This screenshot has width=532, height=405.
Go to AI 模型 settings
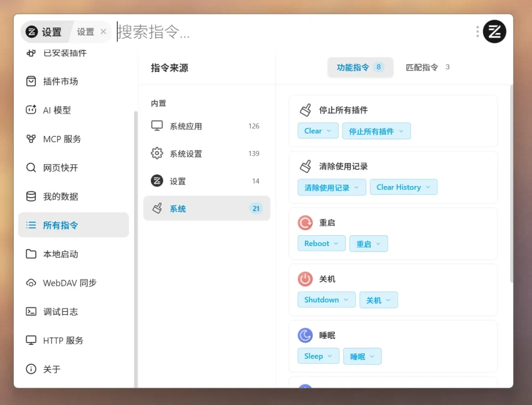pyautogui.click(x=73, y=110)
